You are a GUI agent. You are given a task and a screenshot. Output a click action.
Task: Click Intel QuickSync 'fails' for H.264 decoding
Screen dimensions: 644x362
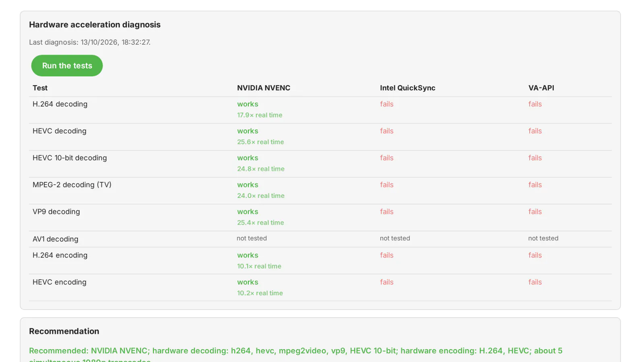point(387,104)
